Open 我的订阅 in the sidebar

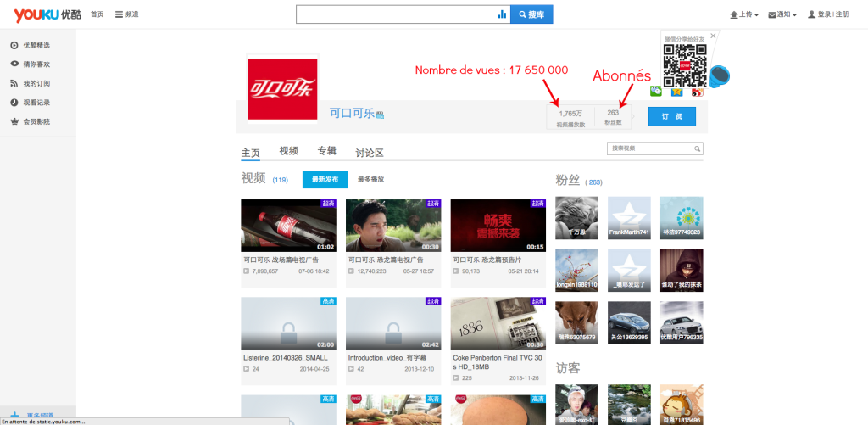(37, 83)
